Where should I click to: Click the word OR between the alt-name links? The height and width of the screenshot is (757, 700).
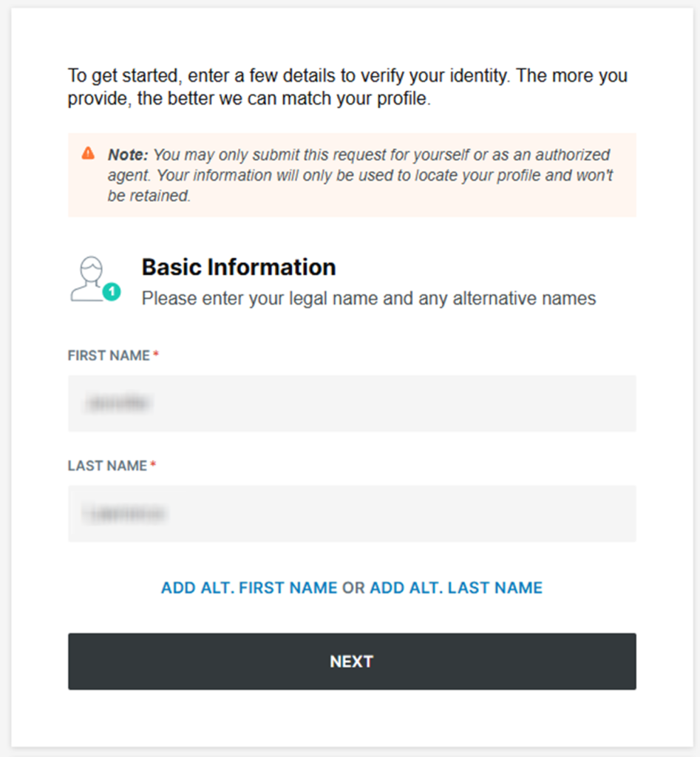(x=354, y=588)
